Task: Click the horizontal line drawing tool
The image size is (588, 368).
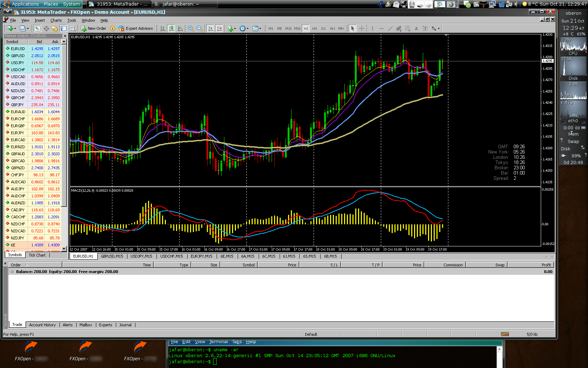Action: pos(381,28)
